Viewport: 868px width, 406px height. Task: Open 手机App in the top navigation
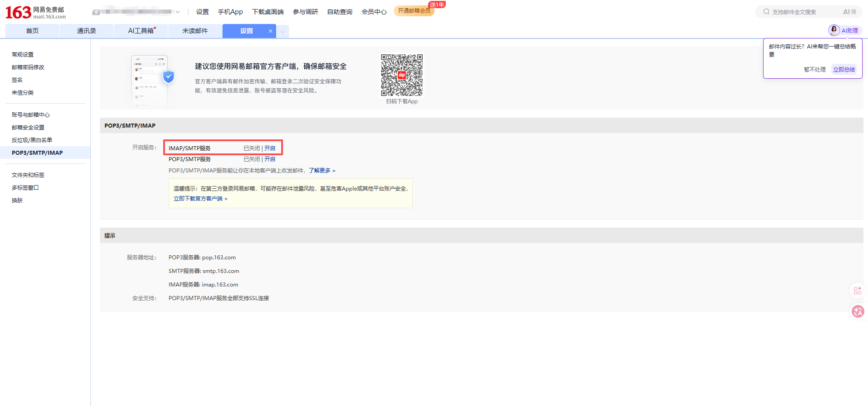click(x=231, y=12)
